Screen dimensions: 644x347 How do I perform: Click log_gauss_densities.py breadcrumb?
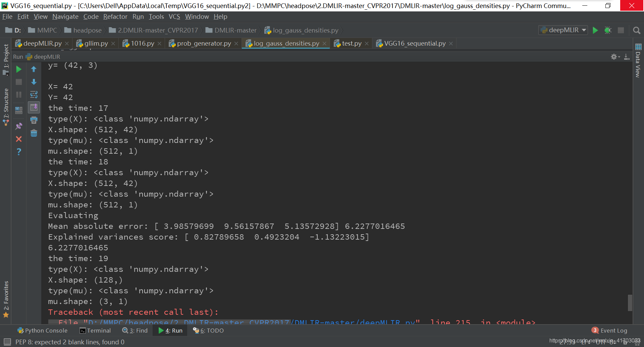[301, 30]
